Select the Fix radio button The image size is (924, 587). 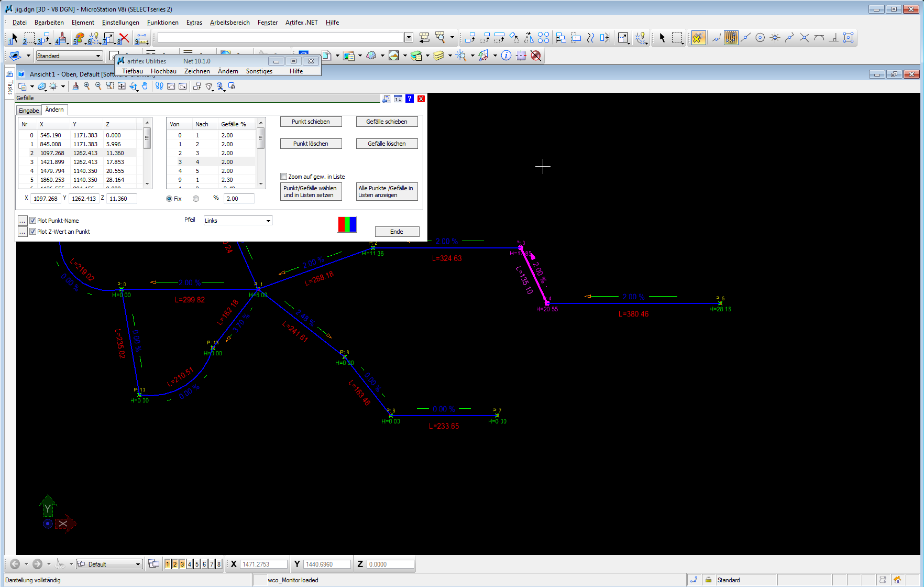[169, 199]
